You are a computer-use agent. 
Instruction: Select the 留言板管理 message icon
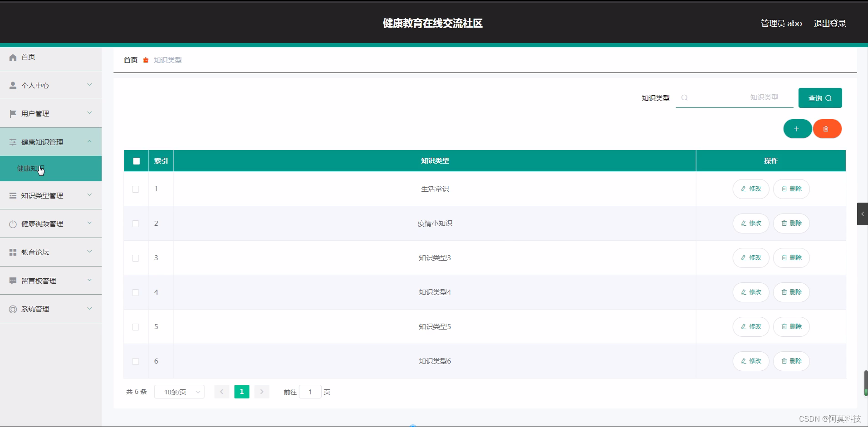(12, 280)
